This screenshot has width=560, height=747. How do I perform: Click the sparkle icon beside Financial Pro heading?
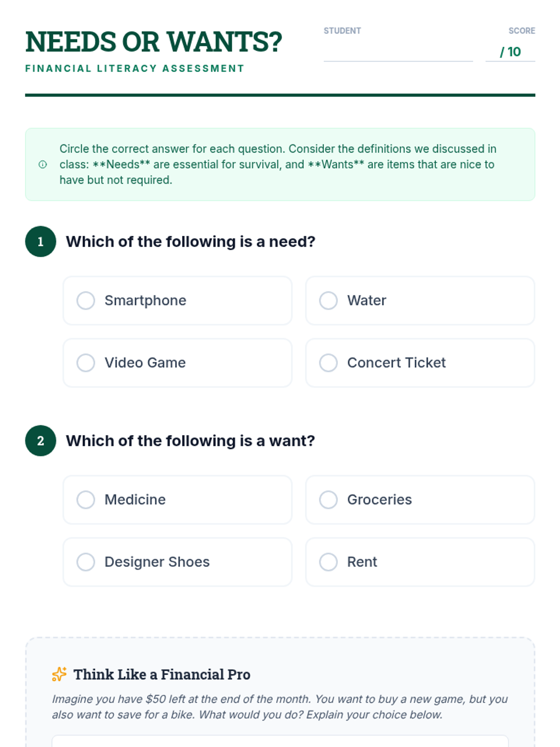point(59,674)
